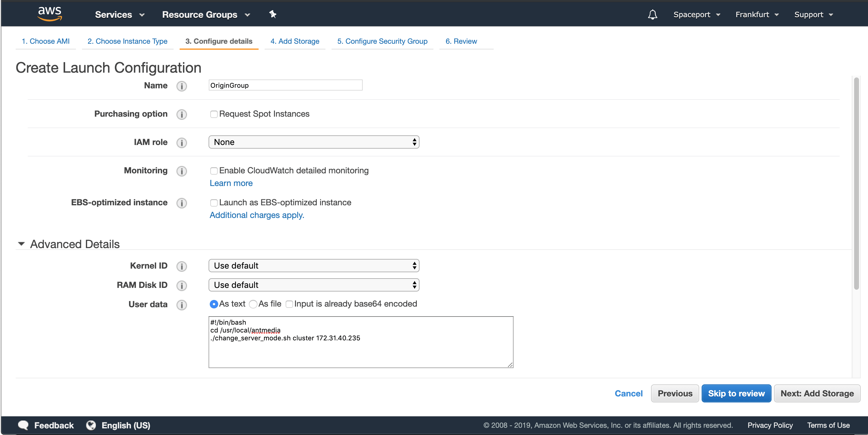
Task: Enable Request Spot Instances checkbox
Action: [x=214, y=114]
